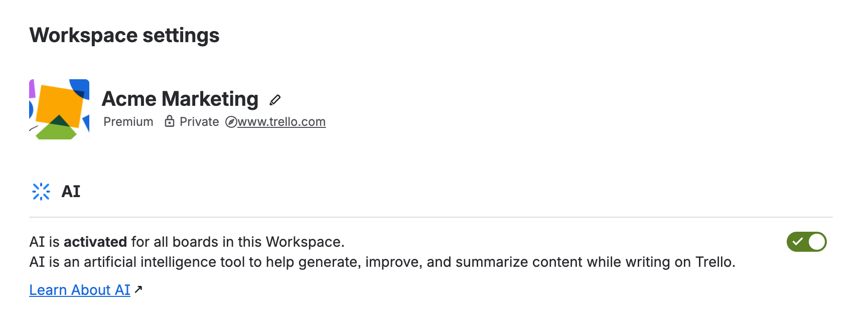Select the colorful workspace avatar image
This screenshot has height=329, width=868.
(59, 108)
